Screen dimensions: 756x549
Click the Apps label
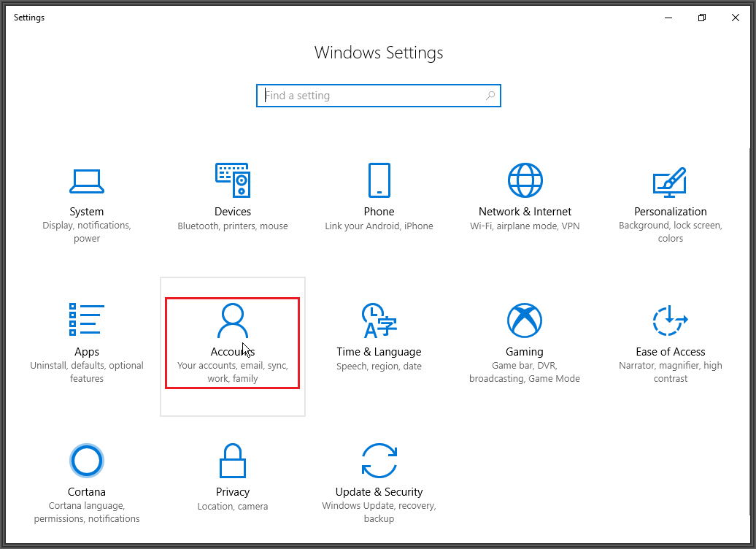[x=87, y=352]
